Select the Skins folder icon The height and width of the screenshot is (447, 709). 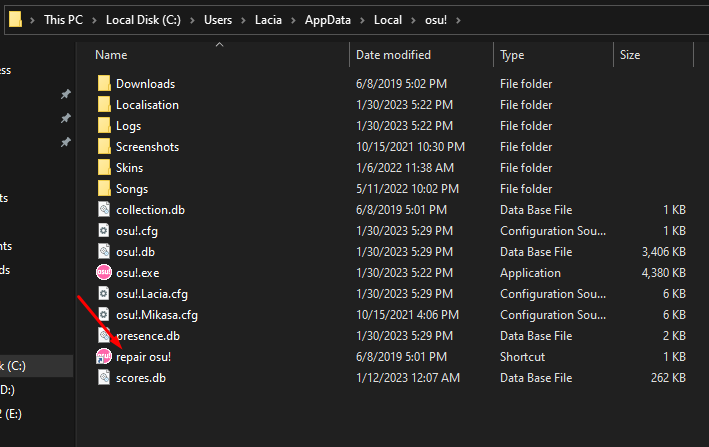point(104,168)
